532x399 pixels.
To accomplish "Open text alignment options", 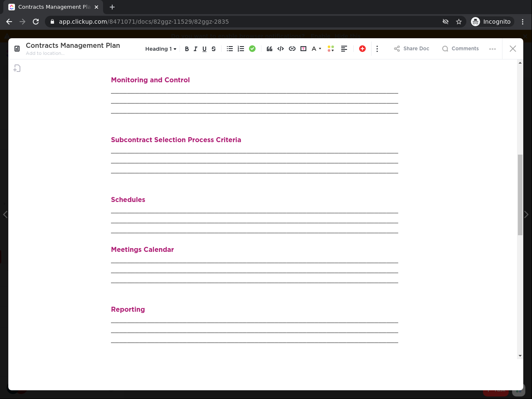I will coord(344,49).
